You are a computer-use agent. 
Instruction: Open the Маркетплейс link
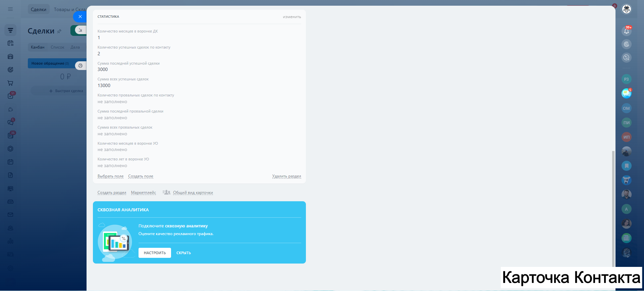coord(144,193)
